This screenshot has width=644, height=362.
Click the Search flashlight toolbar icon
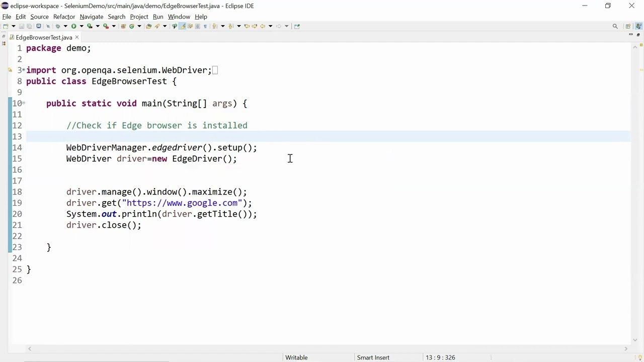click(156, 26)
